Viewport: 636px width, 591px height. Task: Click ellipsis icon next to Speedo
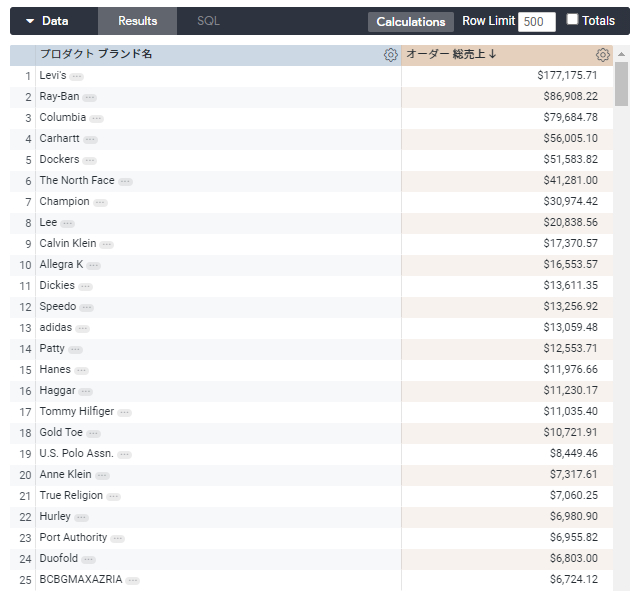(x=86, y=307)
